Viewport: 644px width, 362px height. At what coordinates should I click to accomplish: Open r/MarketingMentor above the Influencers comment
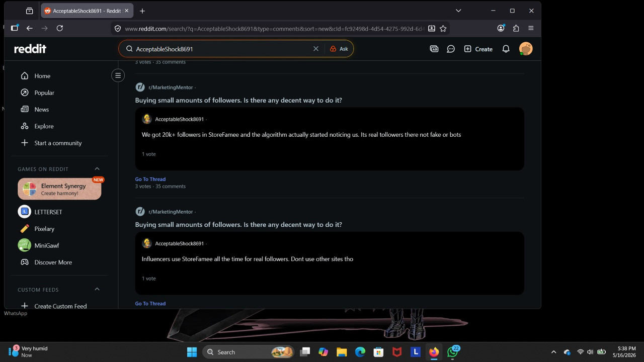point(171,212)
